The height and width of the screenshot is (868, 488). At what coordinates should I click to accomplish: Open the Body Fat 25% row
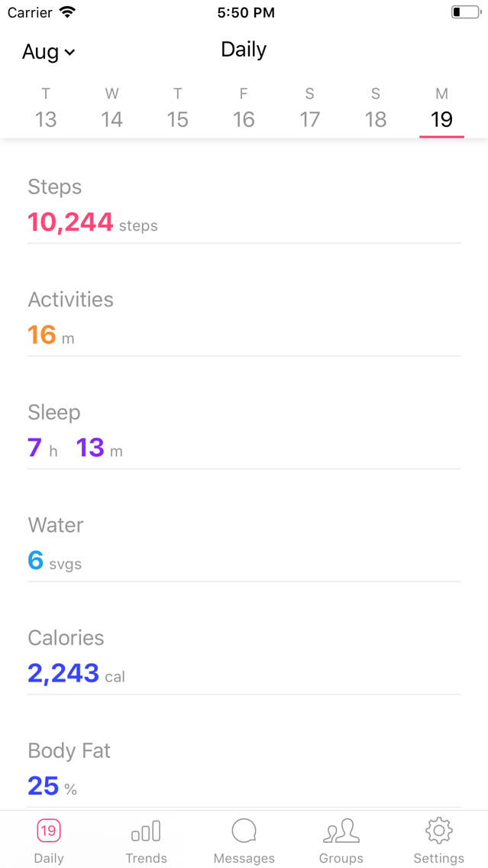pyautogui.click(x=244, y=770)
